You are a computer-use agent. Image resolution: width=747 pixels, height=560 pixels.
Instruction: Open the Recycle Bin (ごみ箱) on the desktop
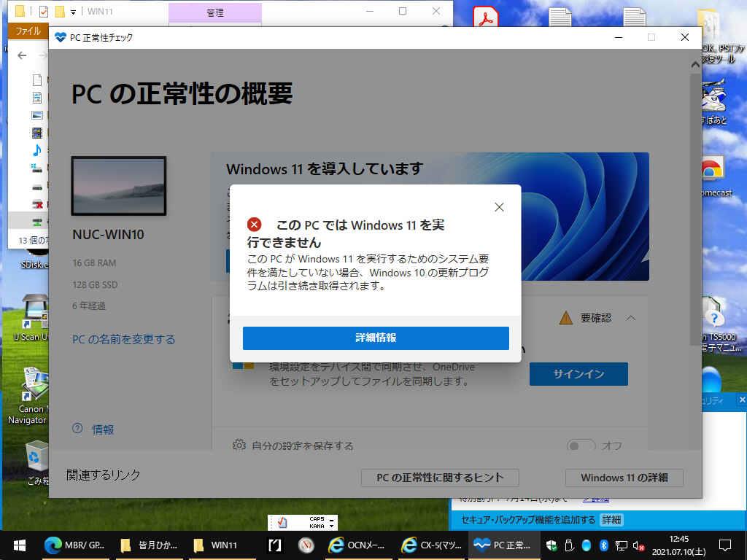pos(36,463)
